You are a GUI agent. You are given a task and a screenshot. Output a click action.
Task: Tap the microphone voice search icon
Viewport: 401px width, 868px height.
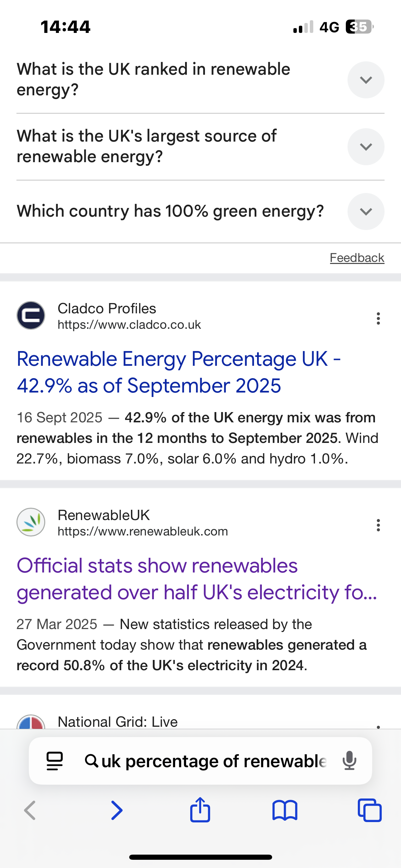349,760
